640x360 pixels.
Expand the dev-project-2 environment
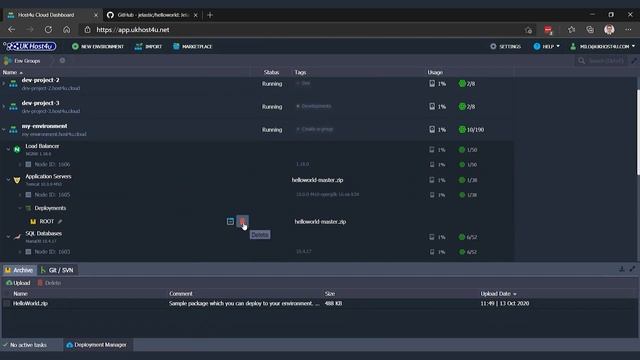[x=4, y=84]
